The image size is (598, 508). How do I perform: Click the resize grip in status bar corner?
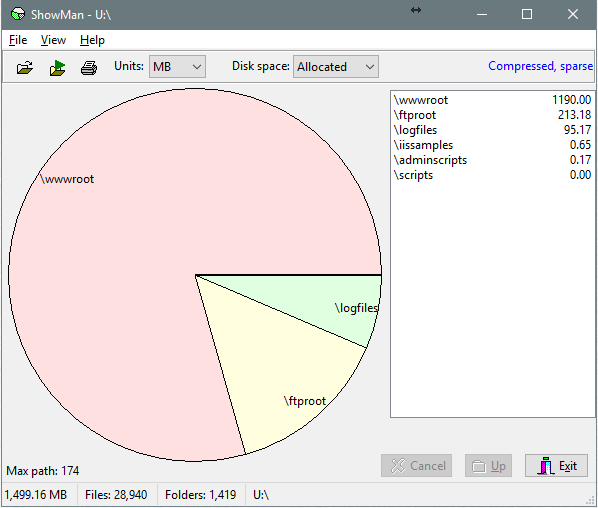click(x=591, y=500)
